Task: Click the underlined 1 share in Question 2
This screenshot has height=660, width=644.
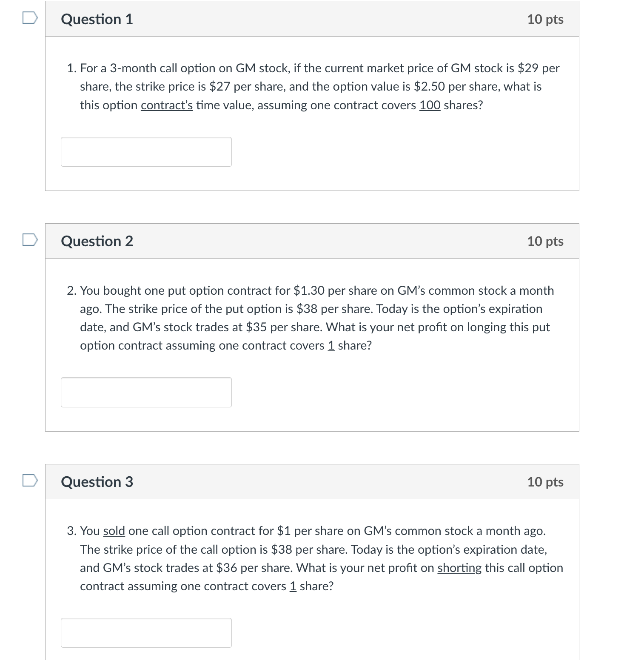Action: [330, 345]
